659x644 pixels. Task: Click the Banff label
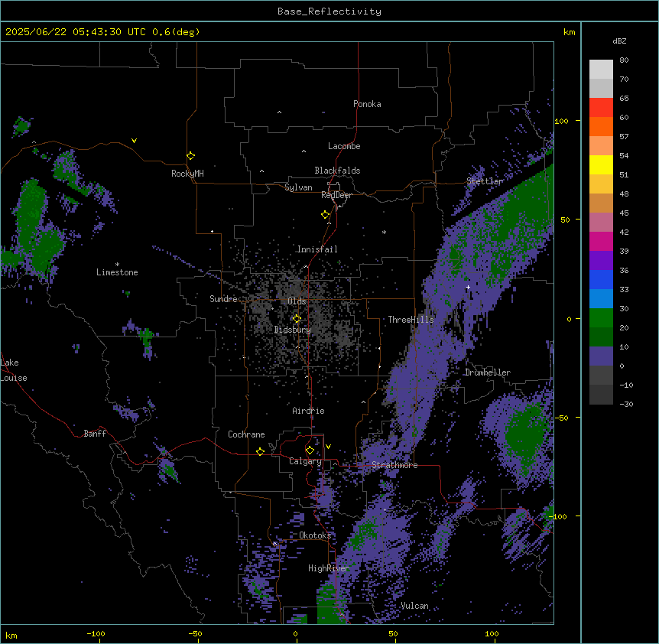(95, 434)
